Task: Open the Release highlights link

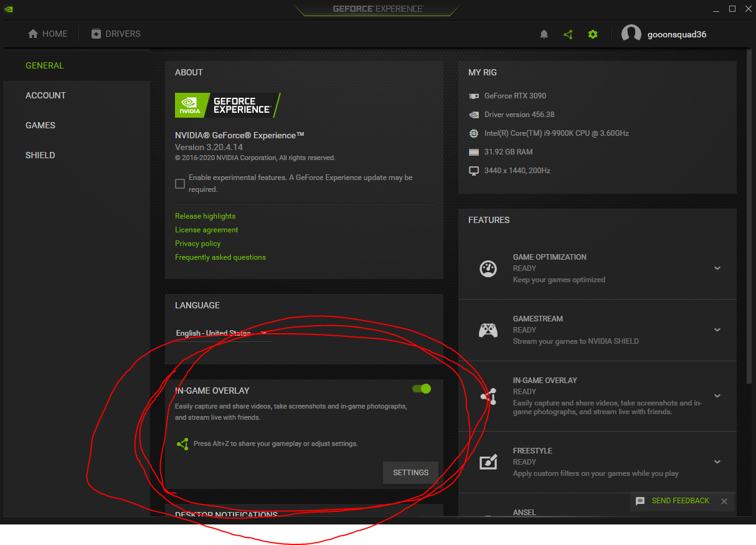Action: [x=205, y=216]
